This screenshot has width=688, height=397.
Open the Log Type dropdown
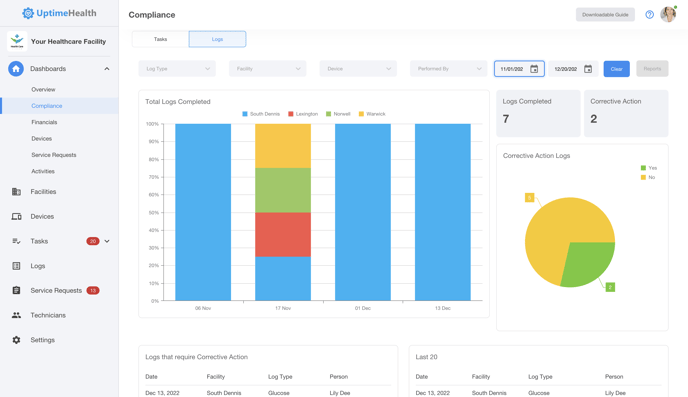click(x=177, y=69)
